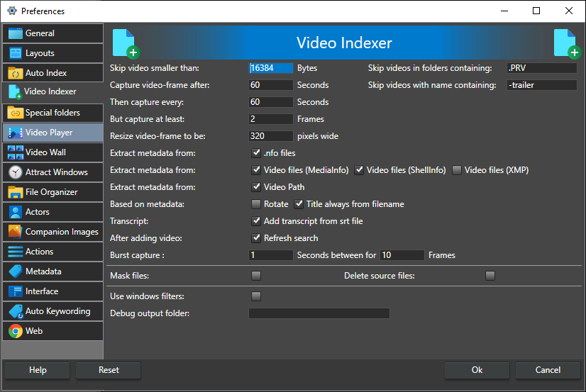Open the Metadata preferences tab
This screenshot has width=586, height=392.
click(53, 271)
